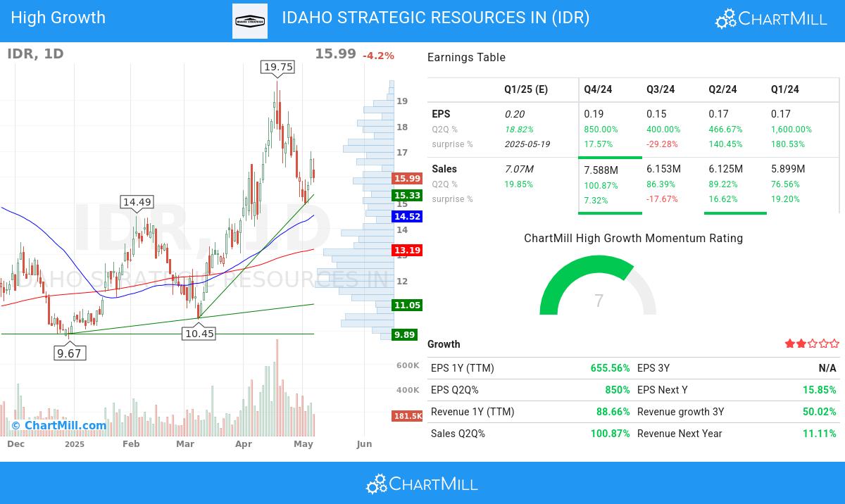This screenshot has width=845, height=504.
Task: Click the Idaho Strategic company logo thumbnail
Action: tap(250, 21)
